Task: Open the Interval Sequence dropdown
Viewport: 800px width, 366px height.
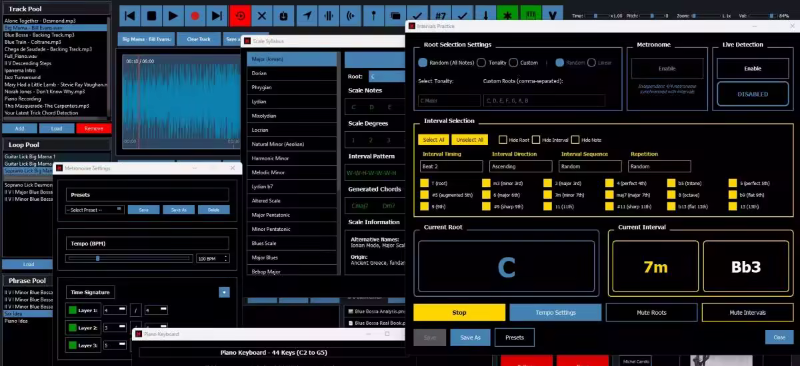Action: pos(590,166)
